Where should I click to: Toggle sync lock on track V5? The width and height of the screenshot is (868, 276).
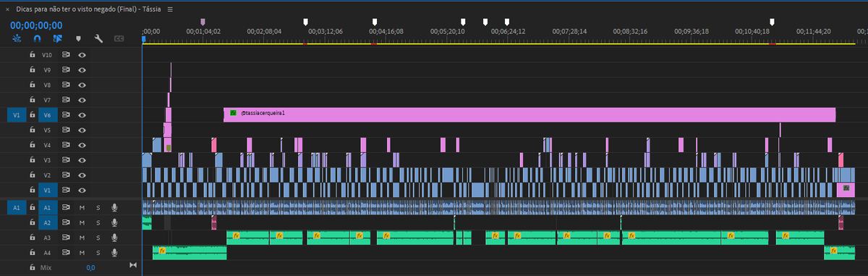pos(65,130)
